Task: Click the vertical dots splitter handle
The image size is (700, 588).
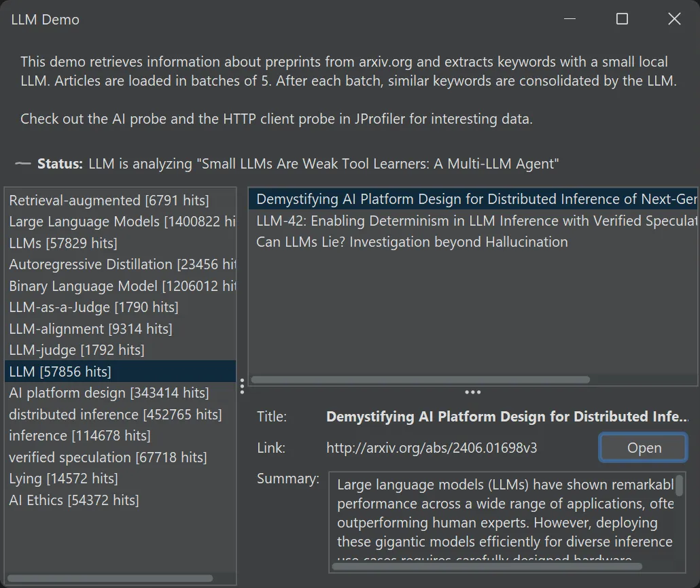Action: (x=242, y=386)
